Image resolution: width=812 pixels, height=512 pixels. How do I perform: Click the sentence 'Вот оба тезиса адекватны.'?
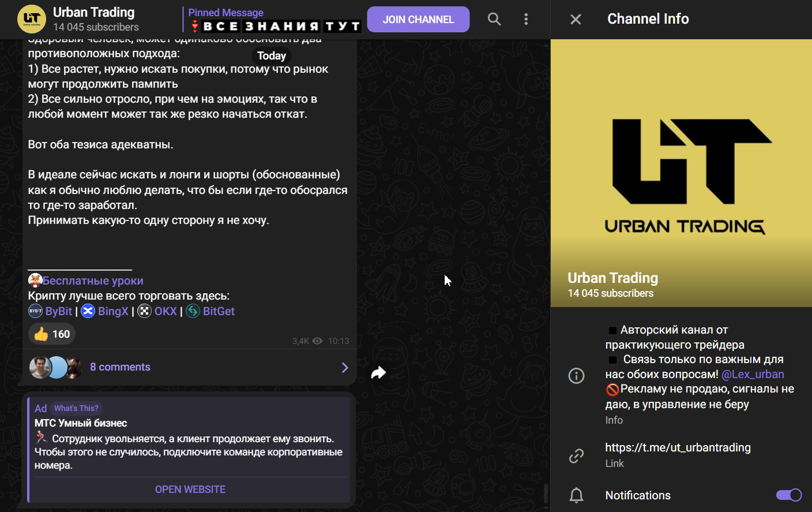[x=100, y=144]
